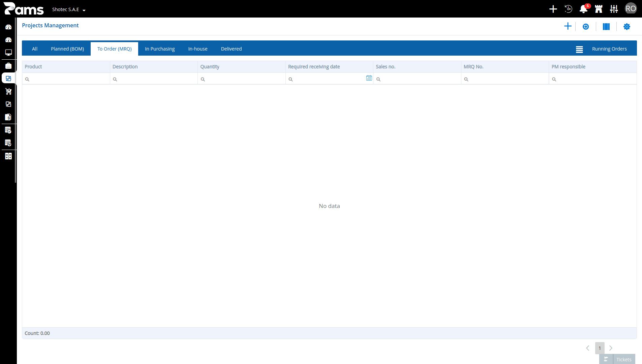Expand the Shotec S.A.E company dropdown
The width and height of the screenshot is (642, 364).
coord(69,9)
